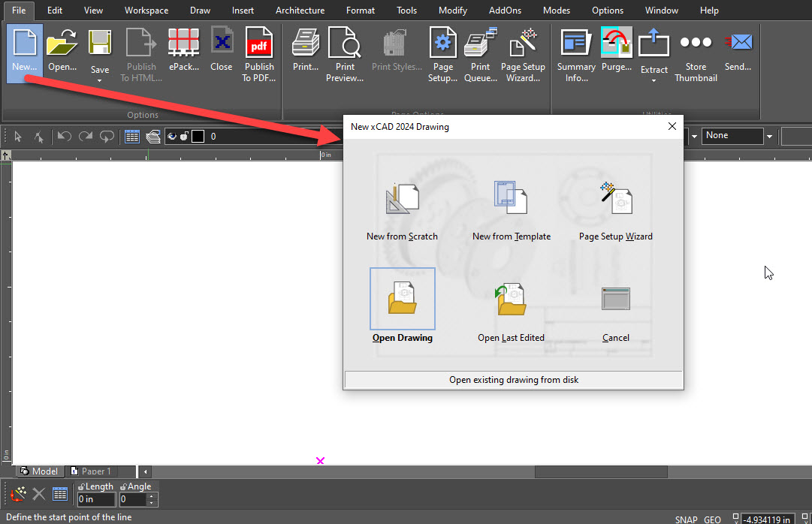Choose New from Scratch in dialog

(x=402, y=211)
